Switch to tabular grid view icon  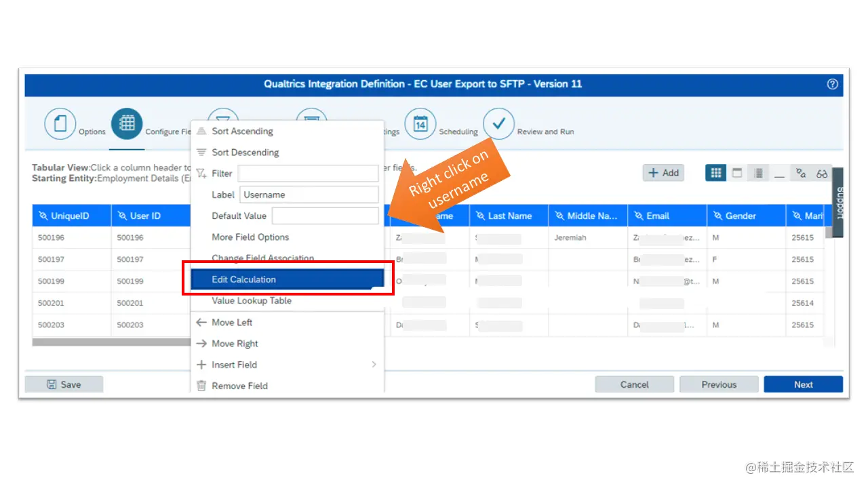coord(715,174)
